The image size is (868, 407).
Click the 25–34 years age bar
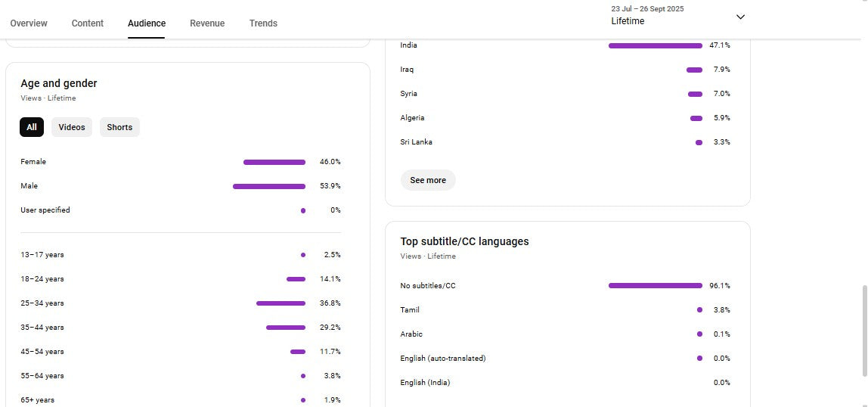point(281,303)
